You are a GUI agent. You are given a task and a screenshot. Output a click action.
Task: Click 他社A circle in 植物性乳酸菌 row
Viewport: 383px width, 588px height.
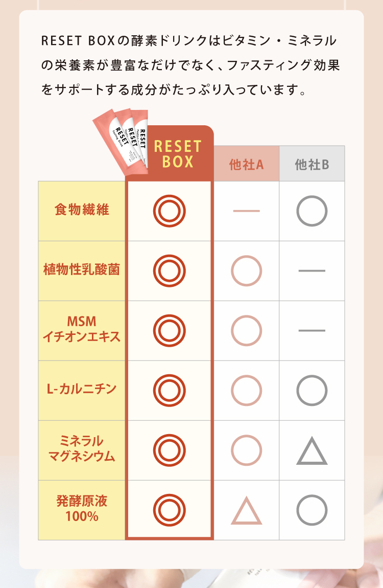tap(247, 270)
